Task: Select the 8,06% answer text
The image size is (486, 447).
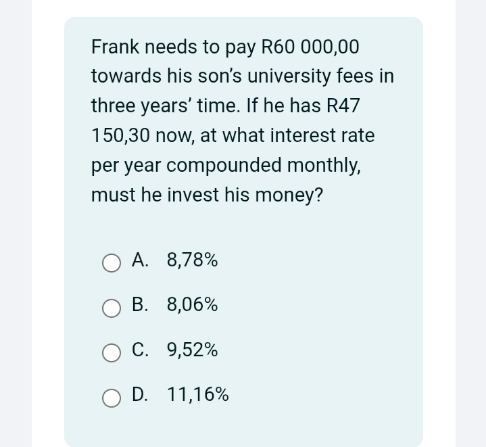Action: coord(192,305)
